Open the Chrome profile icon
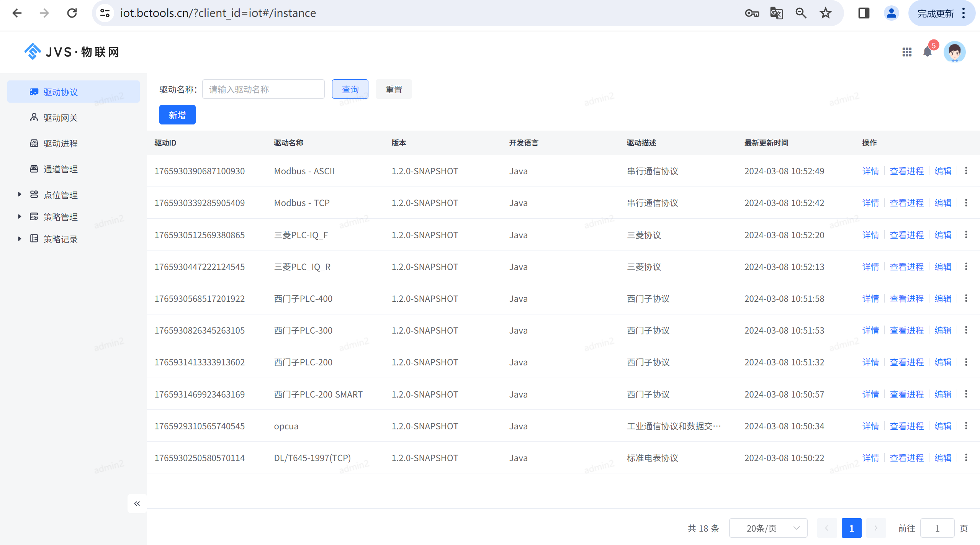Screen dimensions: 980x545 891,13
